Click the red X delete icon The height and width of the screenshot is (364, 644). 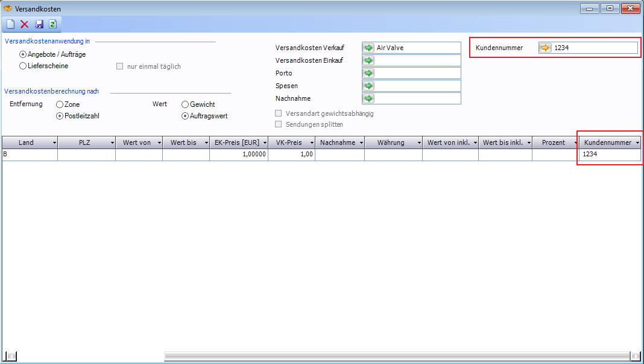coord(25,24)
